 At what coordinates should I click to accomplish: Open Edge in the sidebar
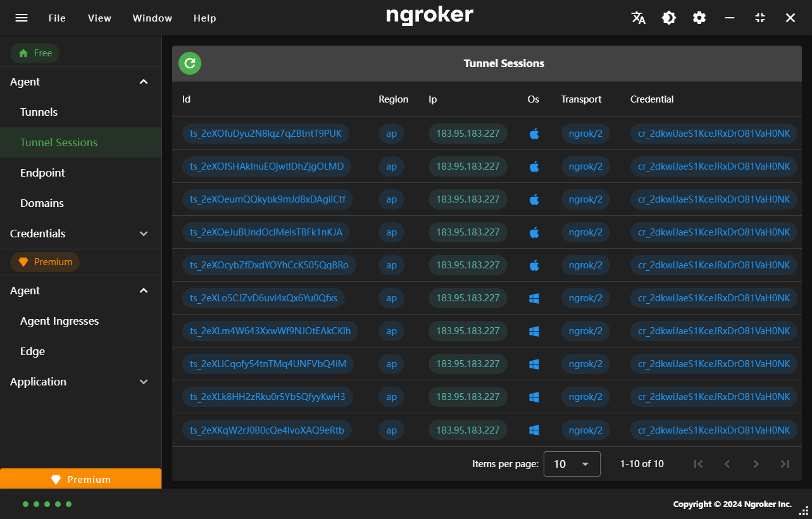tap(80, 351)
